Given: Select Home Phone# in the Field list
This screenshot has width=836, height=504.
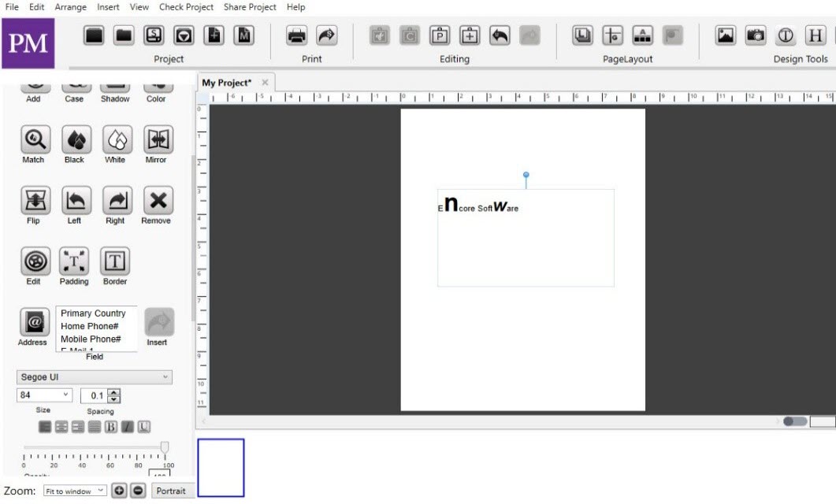Looking at the screenshot, I should (x=90, y=326).
